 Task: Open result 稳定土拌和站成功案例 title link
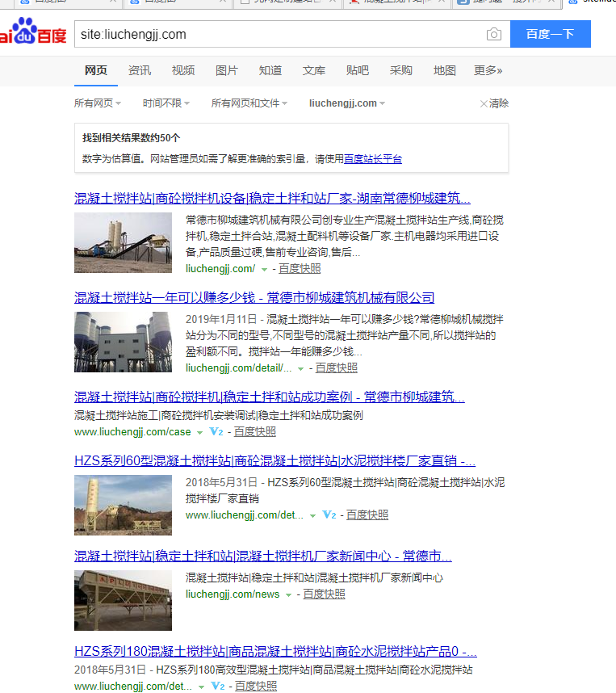tap(270, 397)
